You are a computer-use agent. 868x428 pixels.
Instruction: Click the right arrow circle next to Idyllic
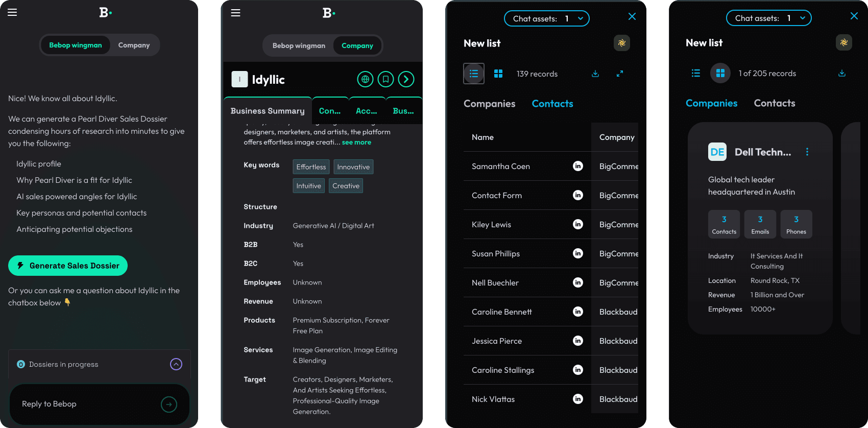(406, 79)
